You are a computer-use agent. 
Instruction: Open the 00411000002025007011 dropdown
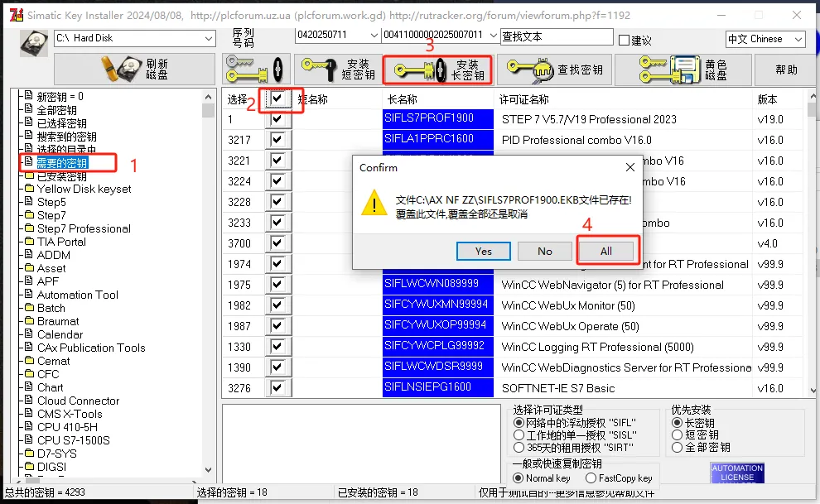tap(440, 35)
